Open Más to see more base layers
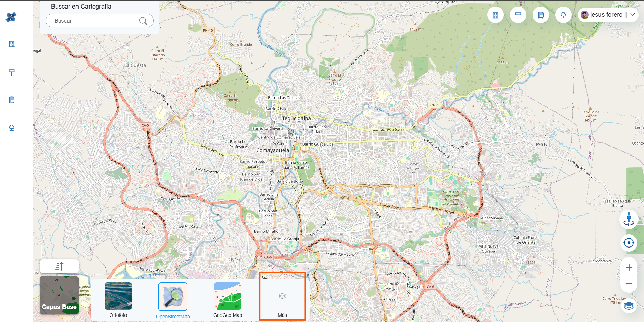 pyautogui.click(x=282, y=297)
